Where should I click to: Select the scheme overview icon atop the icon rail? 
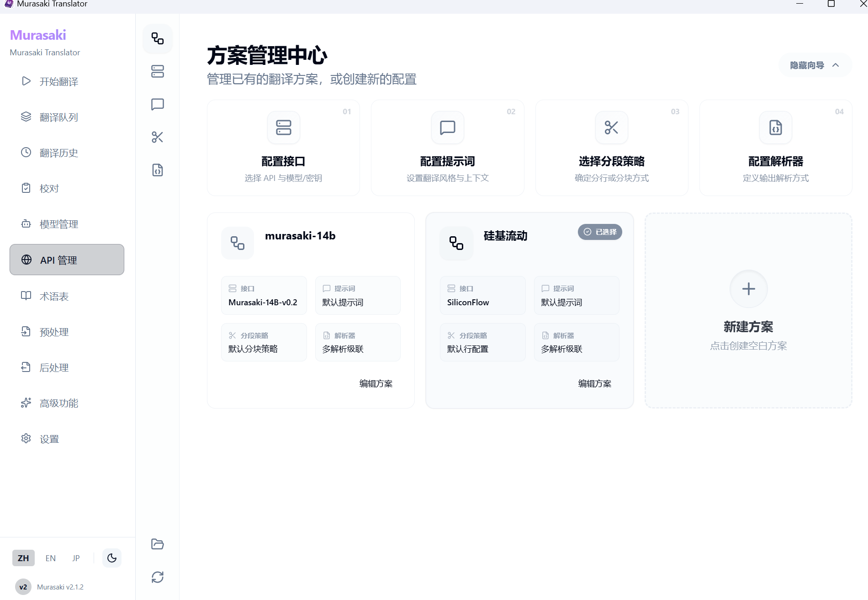tap(158, 38)
